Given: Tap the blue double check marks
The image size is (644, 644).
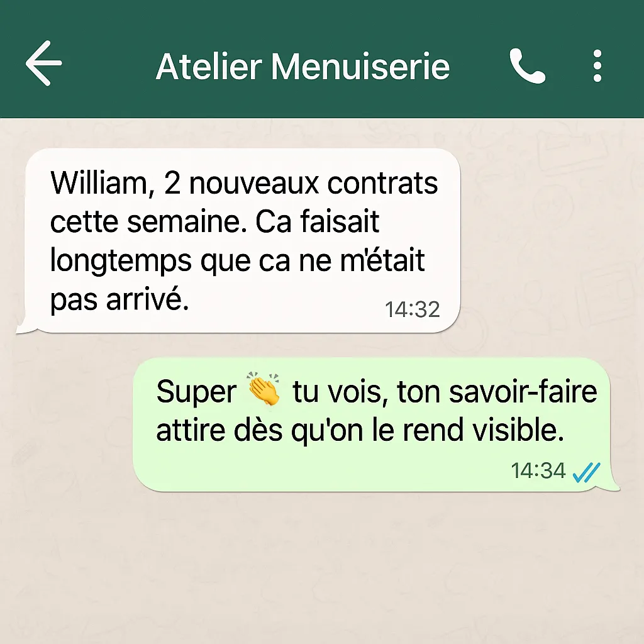Looking at the screenshot, I should pos(587,472).
